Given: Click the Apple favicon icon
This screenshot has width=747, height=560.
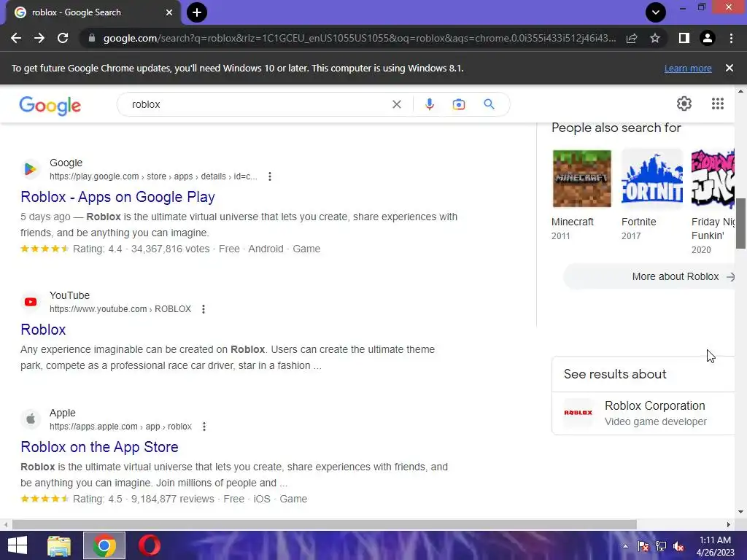Looking at the screenshot, I should point(31,419).
